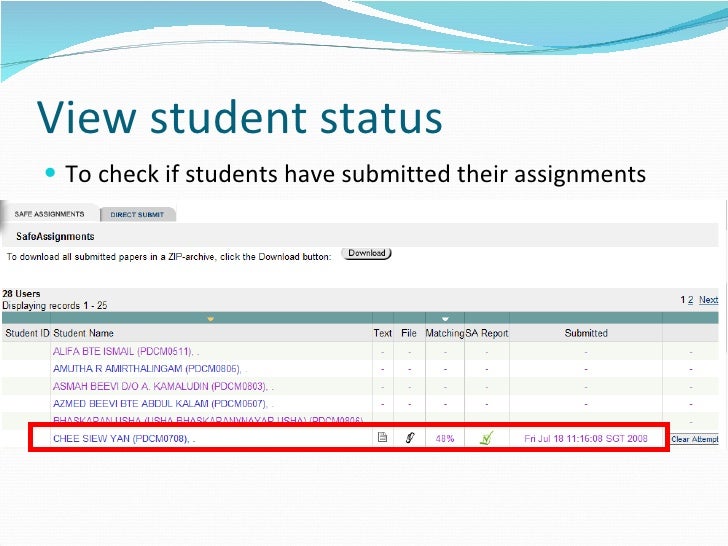Click the Fri Jul 18 11:16:08 SGT 2008 submission
Image resolution: width=728 pixels, height=546 pixels.
point(585,439)
